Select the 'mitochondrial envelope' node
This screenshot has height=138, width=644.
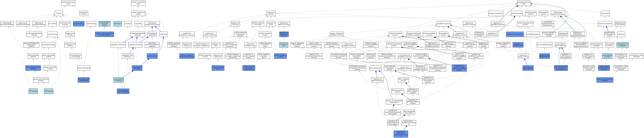pyautogui.click(x=137, y=68)
